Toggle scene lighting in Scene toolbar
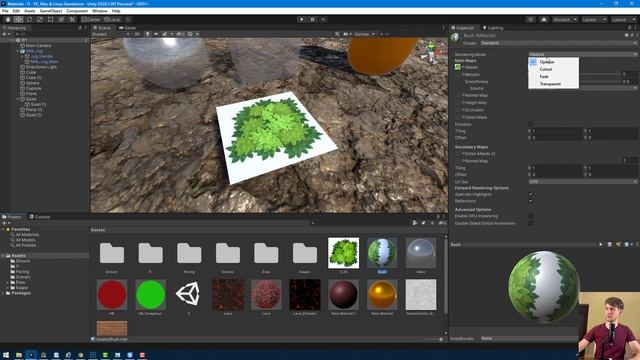This screenshot has height=360, width=640. click(x=147, y=34)
